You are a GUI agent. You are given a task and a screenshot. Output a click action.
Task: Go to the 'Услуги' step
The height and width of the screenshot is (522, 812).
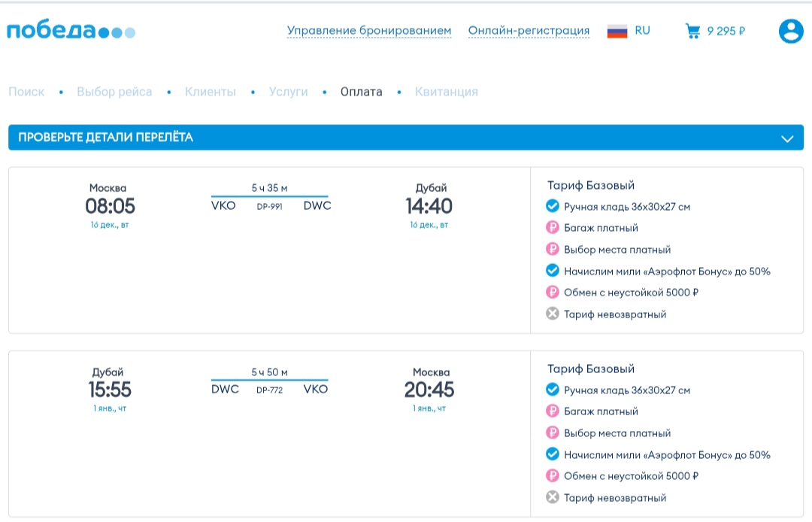[x=288, y=92]
